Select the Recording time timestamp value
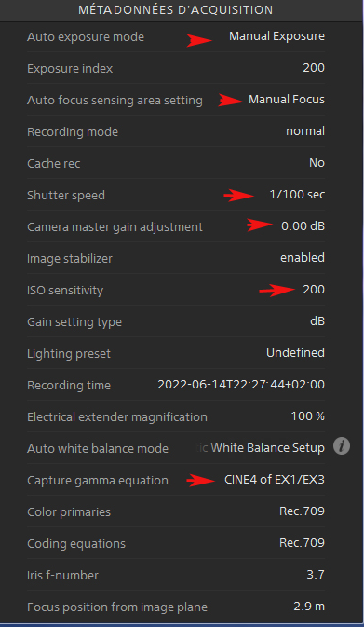The width and height of the screenshot is (364, 627). click(241, 385)
